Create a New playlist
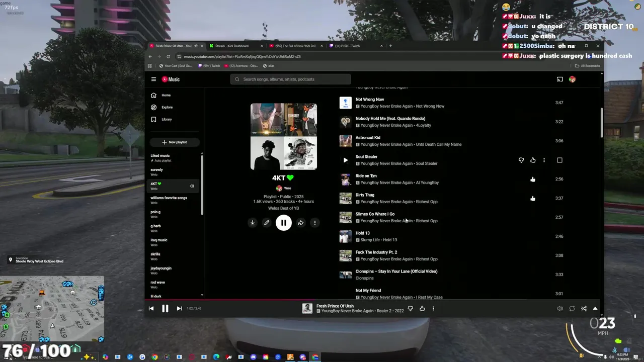This screenshot has height=362, width=644. pyautogui.click(x=175, y=142)
